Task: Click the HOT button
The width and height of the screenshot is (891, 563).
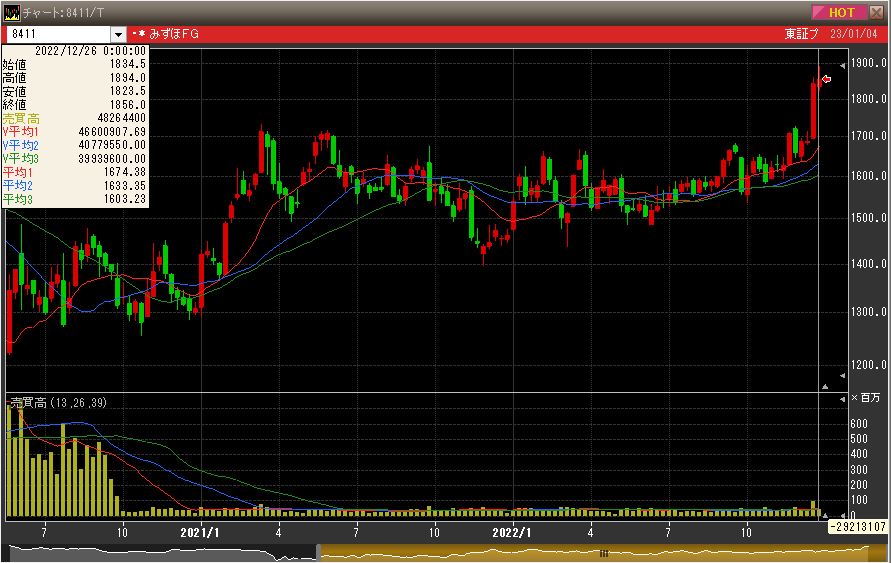Action: [x=840, y=12]
